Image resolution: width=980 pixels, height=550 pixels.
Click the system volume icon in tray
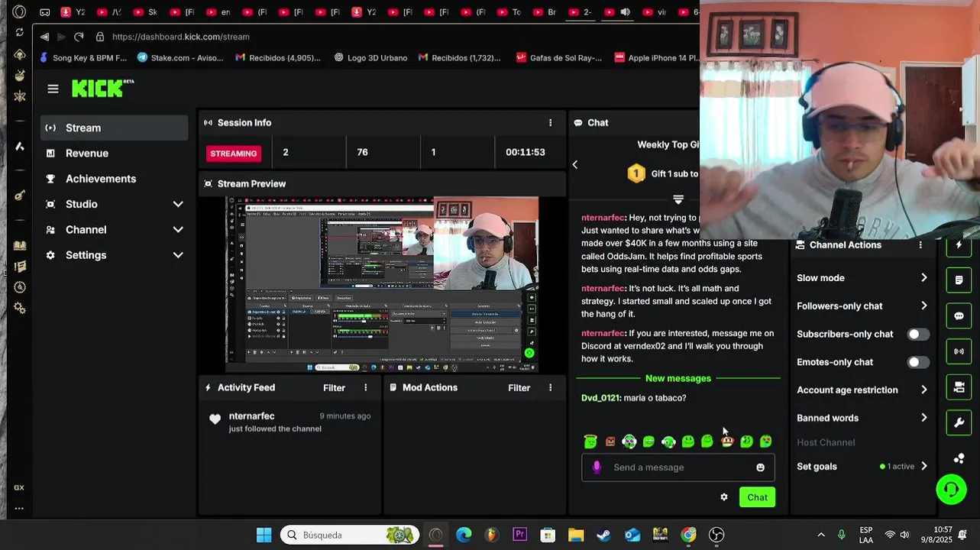click(905, 535)
